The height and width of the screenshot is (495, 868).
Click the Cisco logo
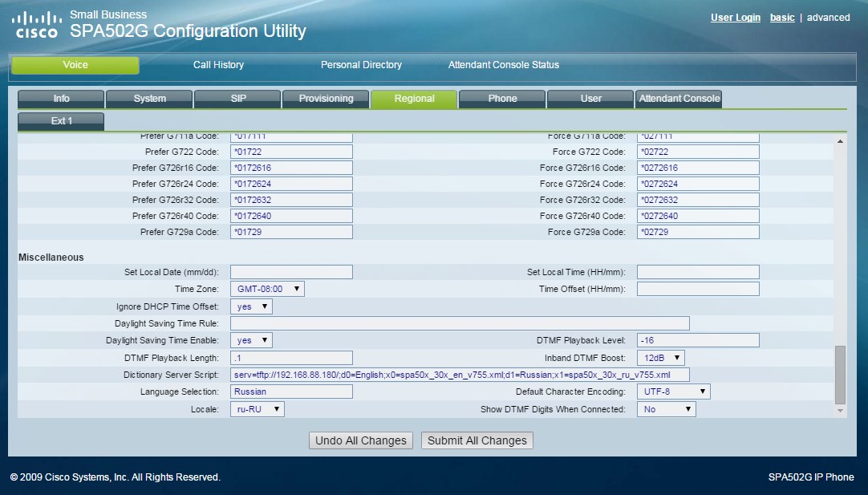click(37, 24)
